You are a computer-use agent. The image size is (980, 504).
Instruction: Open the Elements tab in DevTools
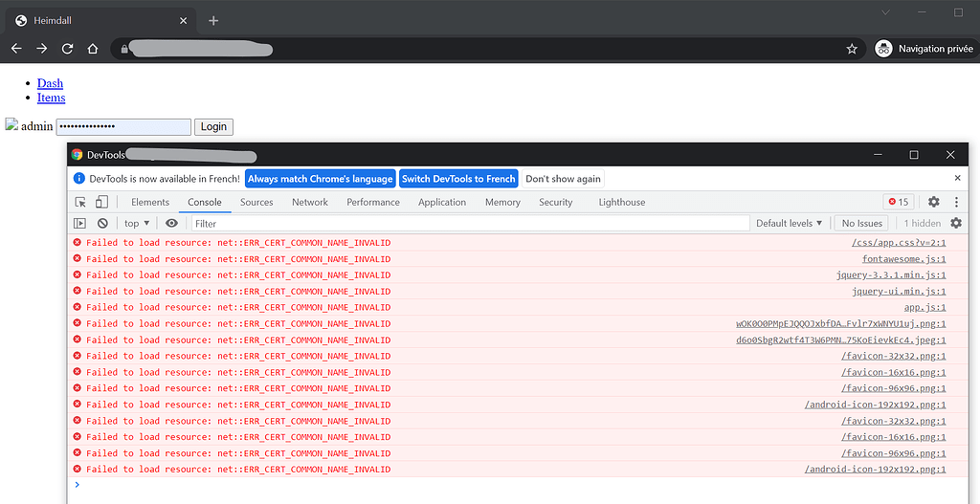click(150, 202)
